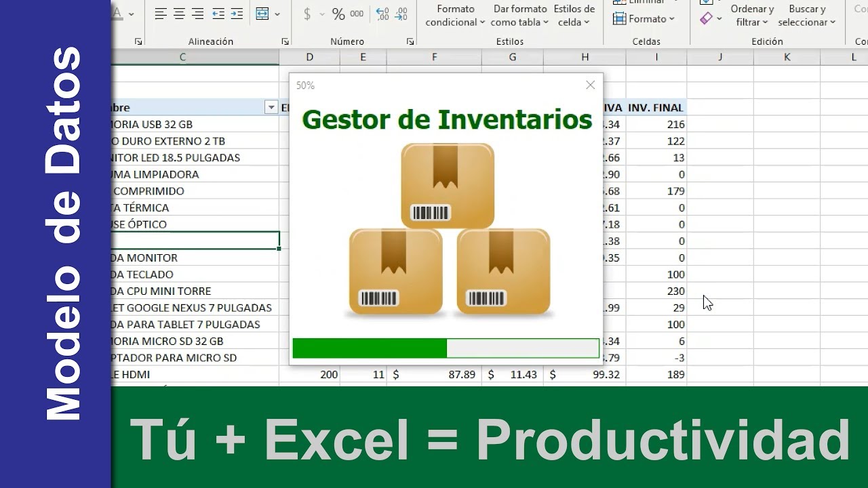Align cell text to the right

[197, 14]
